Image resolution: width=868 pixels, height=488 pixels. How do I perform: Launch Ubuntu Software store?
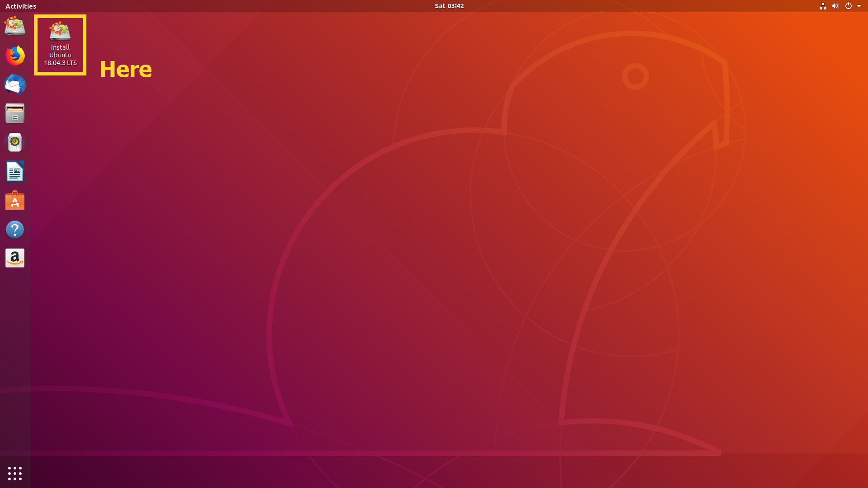[15, 201]
